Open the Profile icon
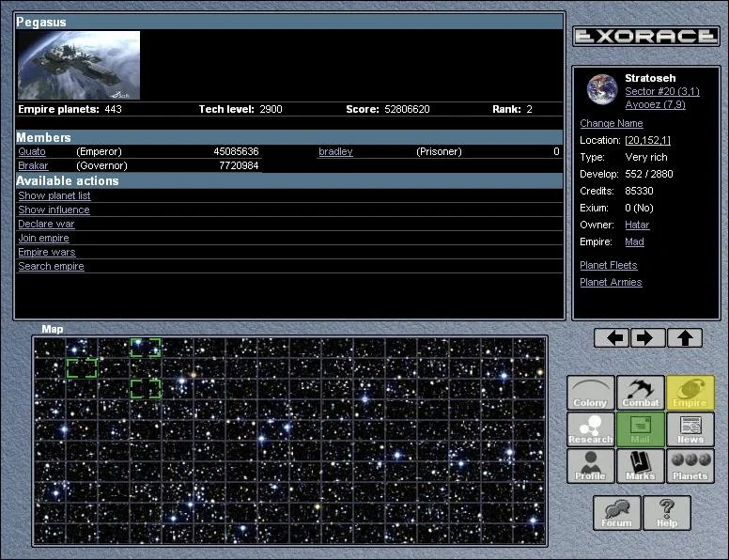Viewport: 729px width, 560px height. (591, 466)
